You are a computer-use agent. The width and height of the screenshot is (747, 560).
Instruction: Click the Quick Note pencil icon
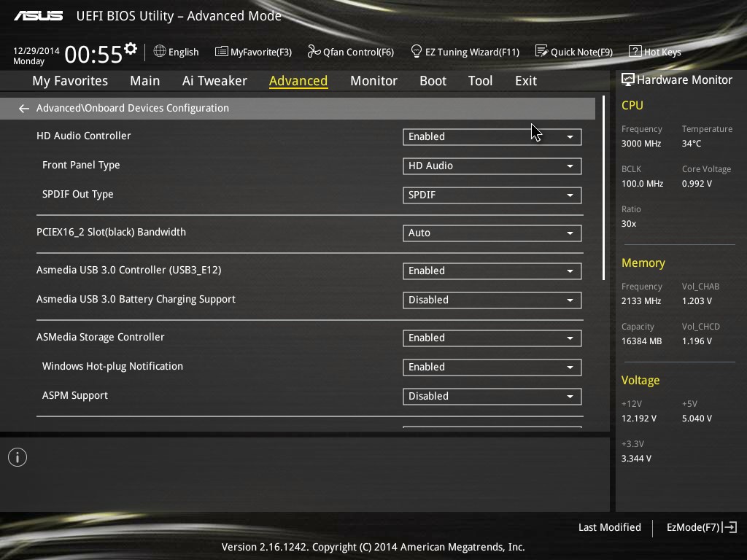coord(542,51)
